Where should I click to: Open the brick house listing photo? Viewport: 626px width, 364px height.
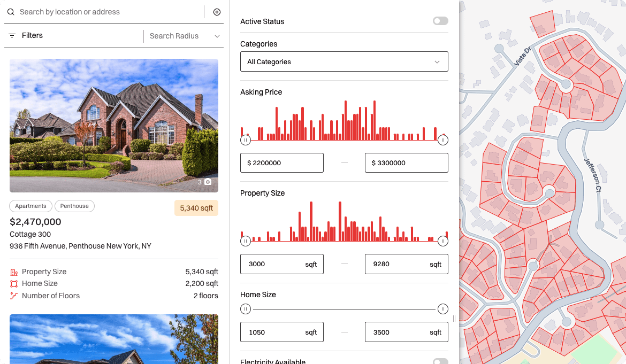pyautogui.click(x=114, y=126)
